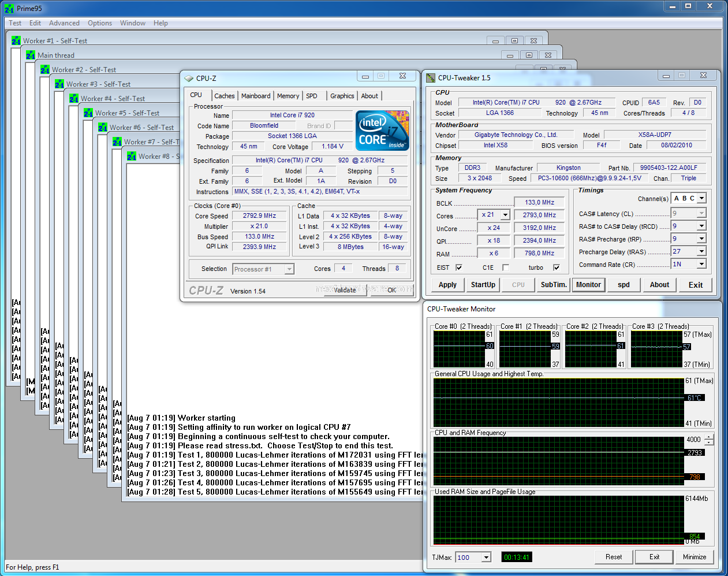Minimize the Main thread child window
Image resolution: width=728 pixels, height=576 pixels.
[x=510, y=55]
